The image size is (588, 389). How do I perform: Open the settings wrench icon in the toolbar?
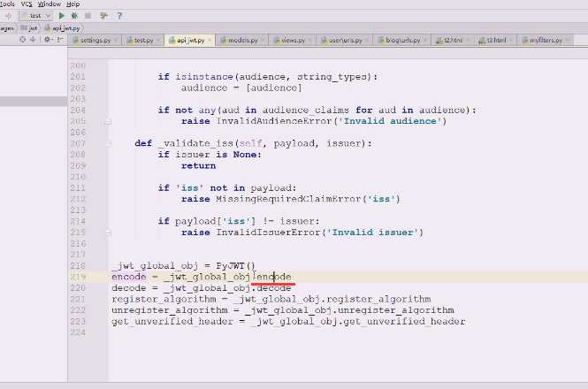(x=103, y=16)
